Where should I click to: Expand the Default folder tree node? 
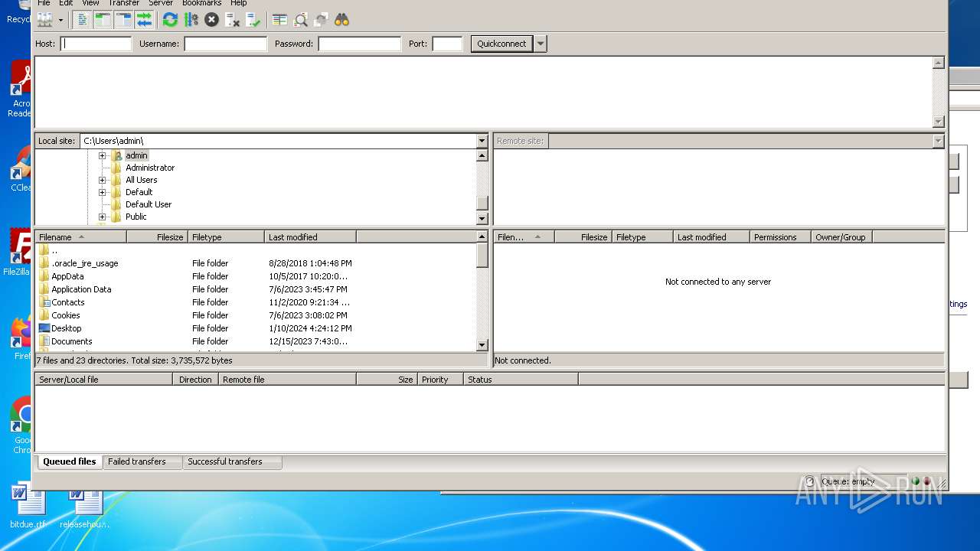(x=102, y=192)
